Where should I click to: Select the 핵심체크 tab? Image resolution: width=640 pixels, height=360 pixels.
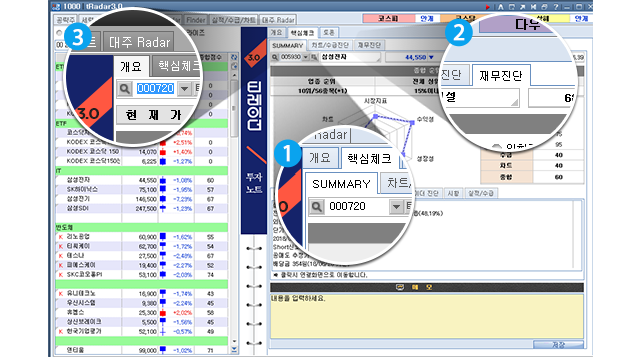coord(302,32)
